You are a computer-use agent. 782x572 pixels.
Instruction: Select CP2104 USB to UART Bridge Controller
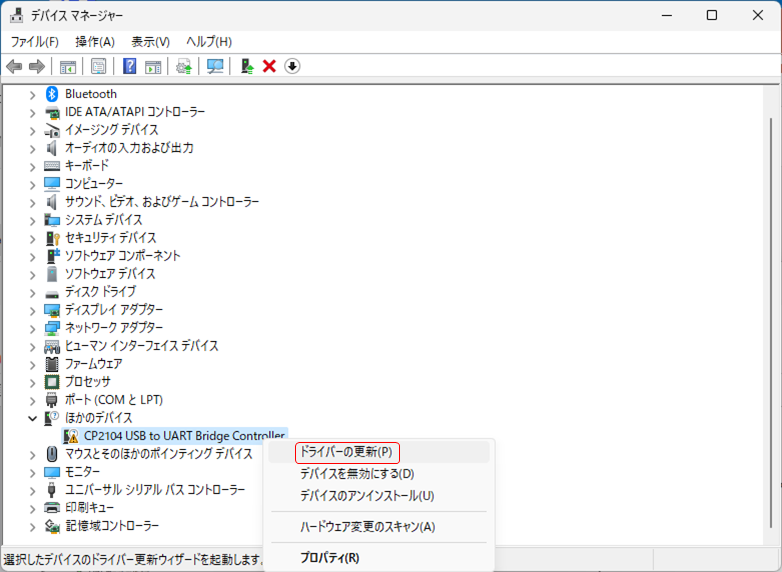(184, 436)
